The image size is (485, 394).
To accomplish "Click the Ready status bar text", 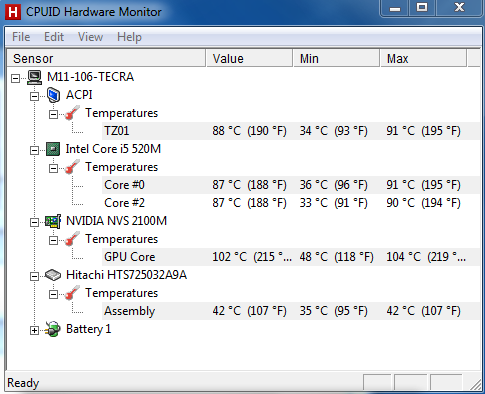I will (23, 383).
